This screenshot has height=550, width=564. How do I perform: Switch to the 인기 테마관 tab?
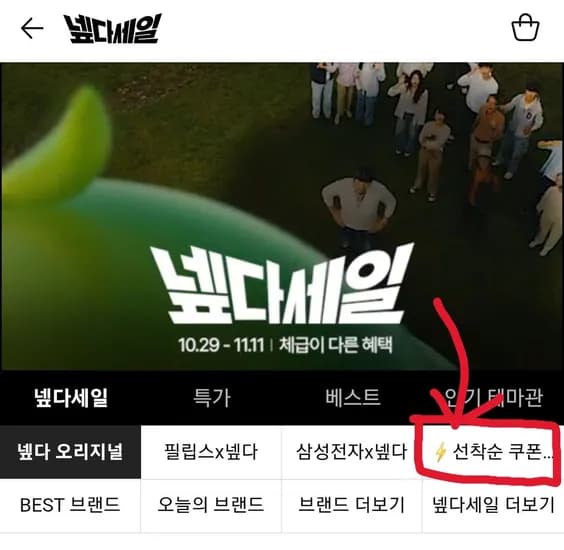(x=494, y=398)
